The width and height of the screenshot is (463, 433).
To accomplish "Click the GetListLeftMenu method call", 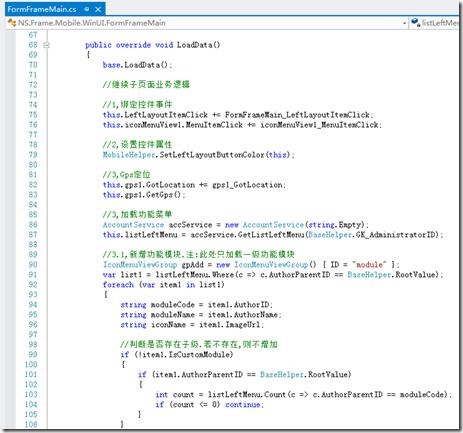I will click(271, 235).
